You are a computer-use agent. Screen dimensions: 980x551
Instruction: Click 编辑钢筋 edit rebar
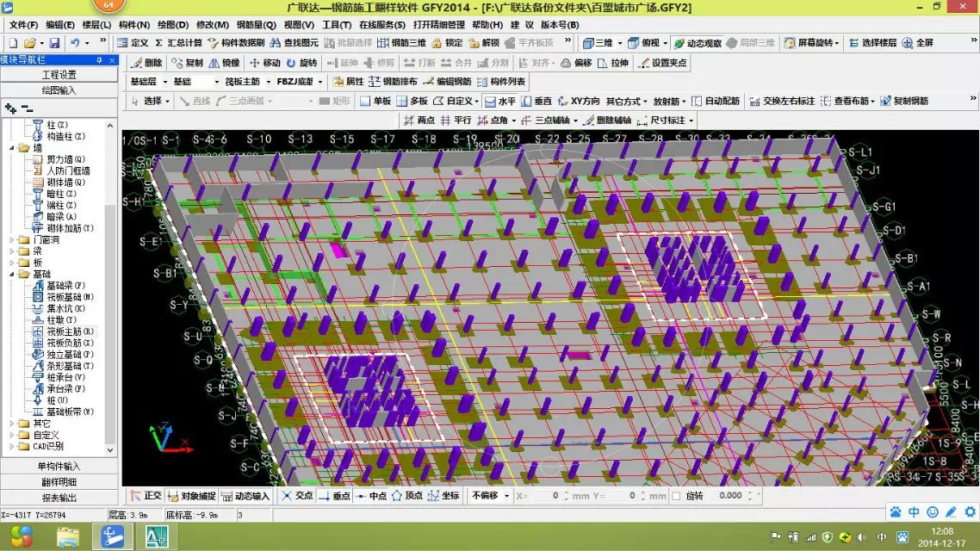pos(447,82)
